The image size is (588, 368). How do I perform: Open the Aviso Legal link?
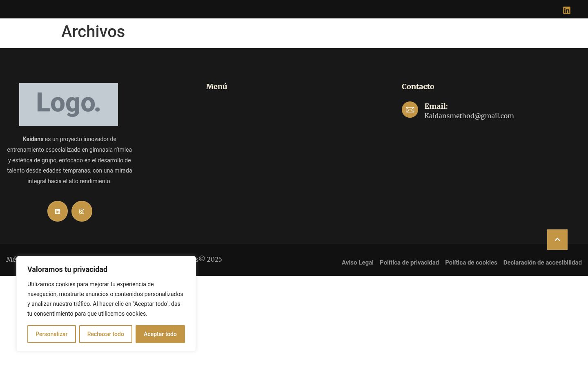358,263
